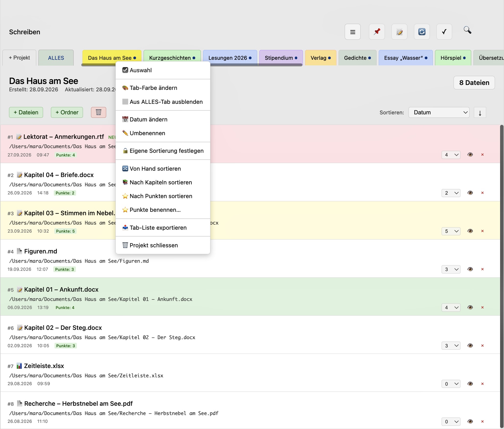The height and width of the screenshot is (429, 504).
Task: Remove Lektorat – Anmerkungen.rtf with red x
Action: coord(482,155)
